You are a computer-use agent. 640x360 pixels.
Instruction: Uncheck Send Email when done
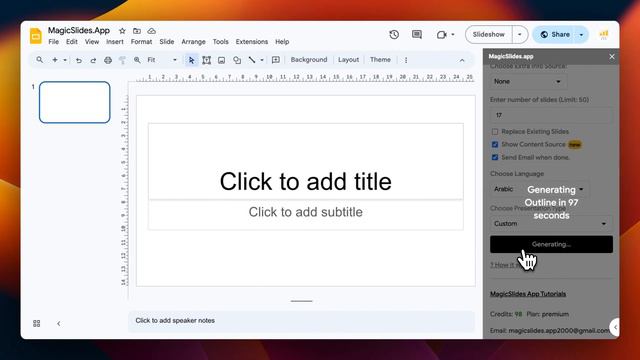point(495,157)
